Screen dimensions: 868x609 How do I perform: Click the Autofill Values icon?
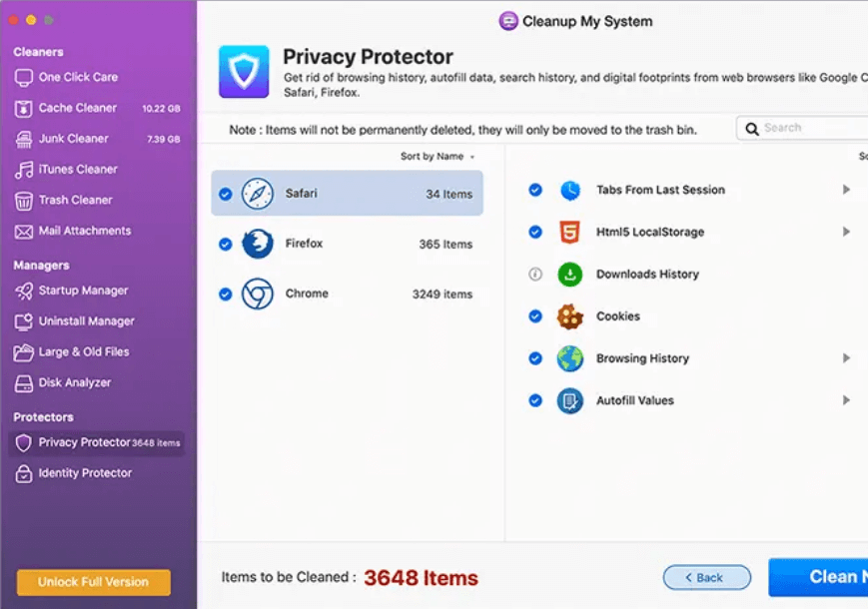click(x=570, y=400)
